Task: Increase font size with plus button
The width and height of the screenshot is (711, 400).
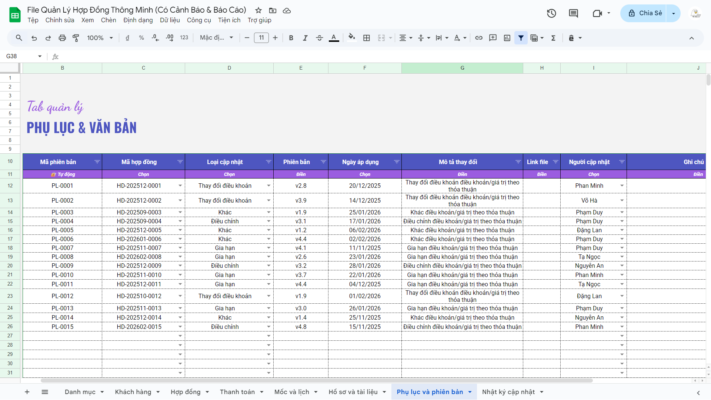Action: (x=276, y=38)
